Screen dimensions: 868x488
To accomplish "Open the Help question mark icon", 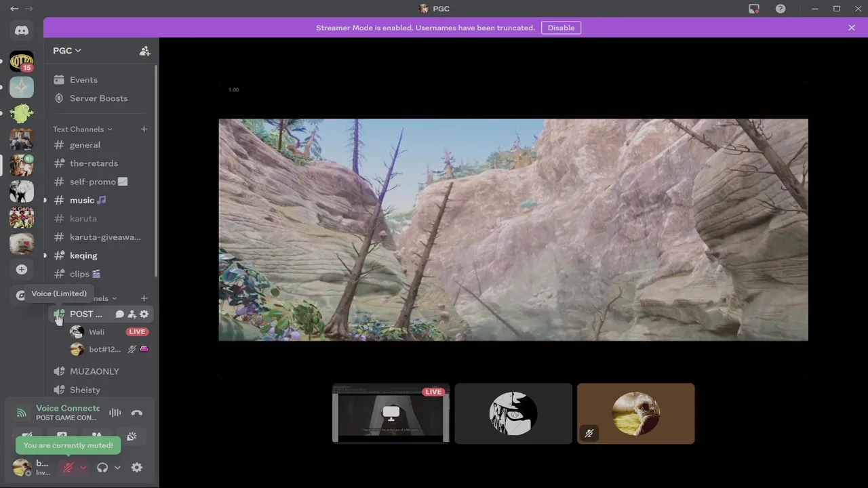I will click(781, 9).
